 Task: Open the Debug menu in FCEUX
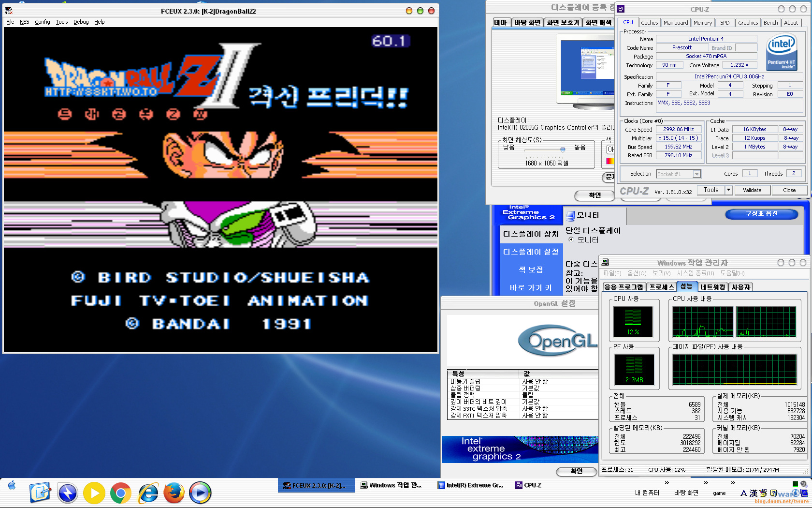coord(81,22)
